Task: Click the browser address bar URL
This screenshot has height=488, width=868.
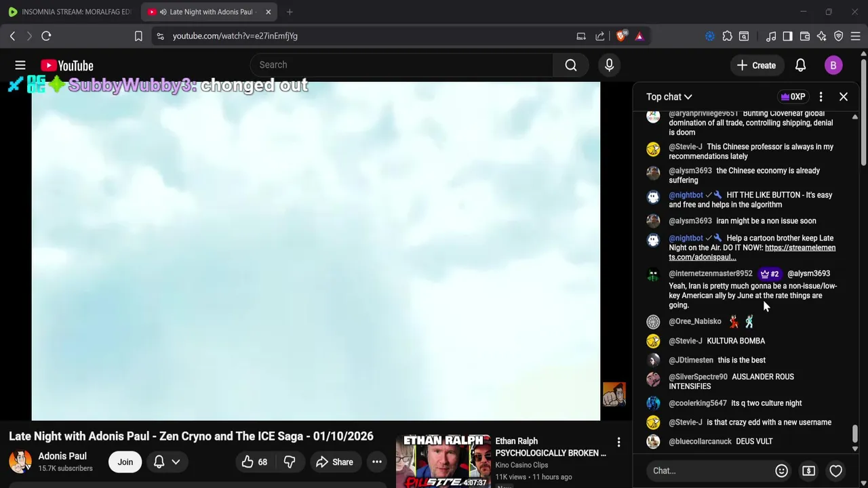Action: 235,36
